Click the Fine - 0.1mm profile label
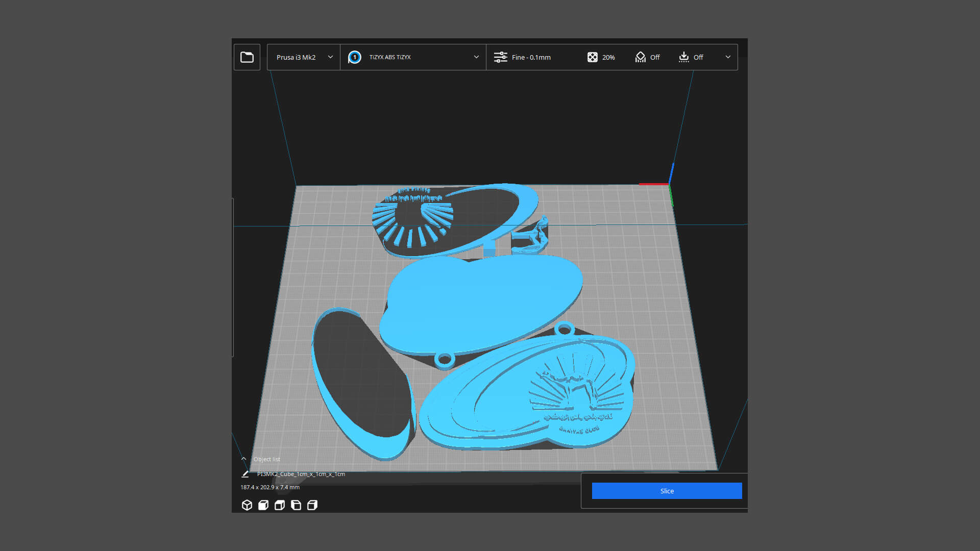Image resolution: width=980 pixels, height=551 pixels. point(531,57)
